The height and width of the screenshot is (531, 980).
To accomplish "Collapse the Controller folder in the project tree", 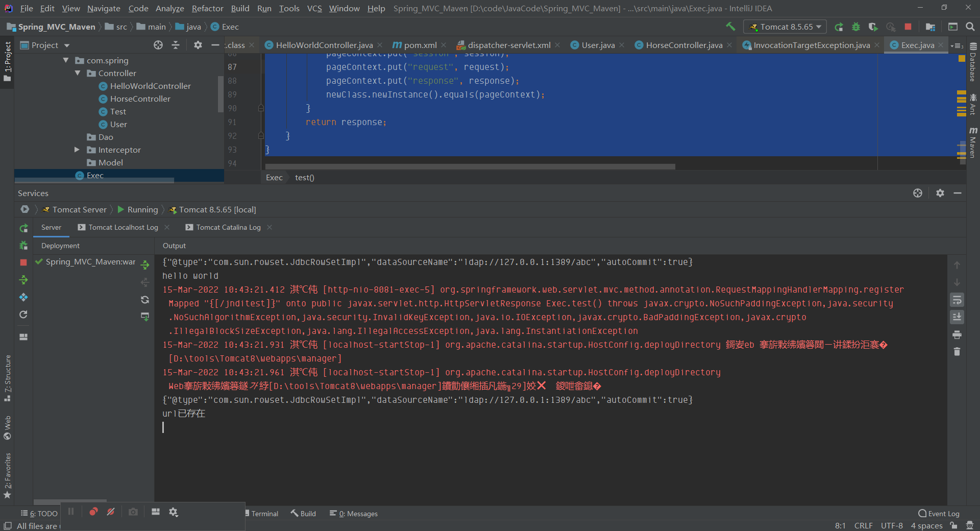I will (x=78, y=73).
